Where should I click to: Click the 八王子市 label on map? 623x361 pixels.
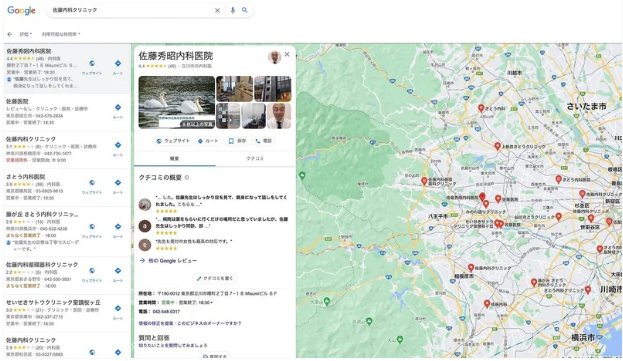point(438,216)
